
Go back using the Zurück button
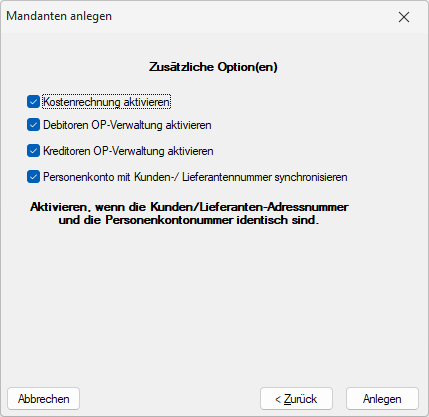296,399
